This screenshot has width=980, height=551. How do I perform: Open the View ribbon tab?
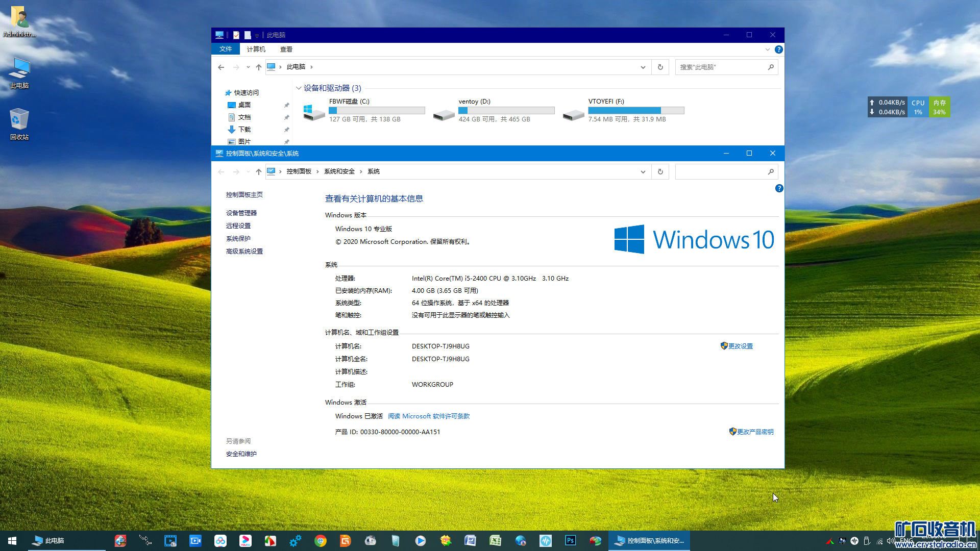pos(286,49)
